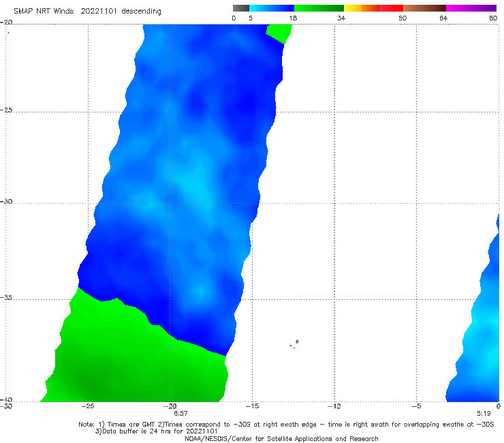Click the latitude label '-25' on the left axis
Image resolution: width=504 pixels, height=443 pixels.
click(6, 110)
